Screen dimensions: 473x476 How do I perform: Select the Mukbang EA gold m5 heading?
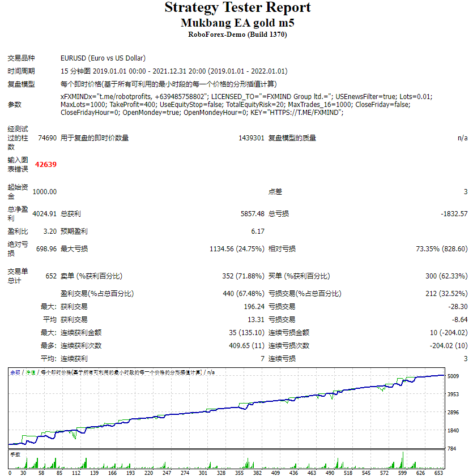[237, 23]
